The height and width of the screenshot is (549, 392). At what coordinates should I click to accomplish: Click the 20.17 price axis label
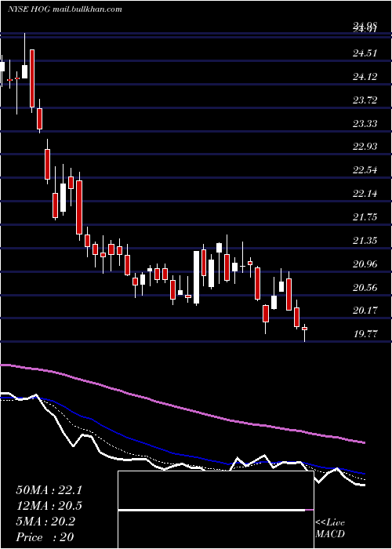tap(365, 311)
